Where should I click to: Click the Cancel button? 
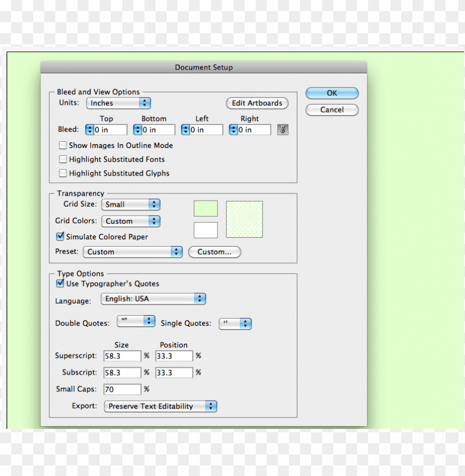[332, 110]
